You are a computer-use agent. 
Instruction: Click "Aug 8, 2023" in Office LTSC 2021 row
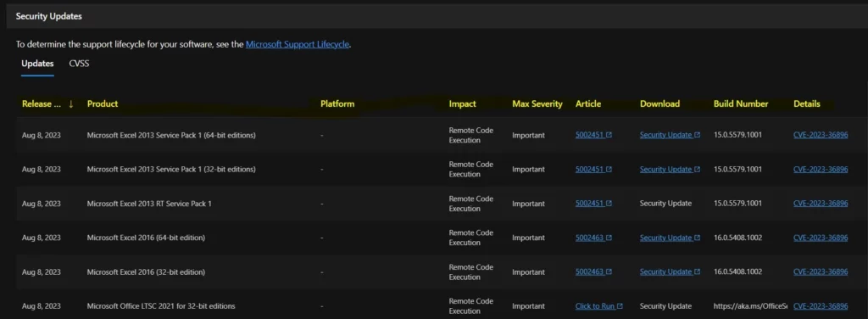(x=42, y=306)
